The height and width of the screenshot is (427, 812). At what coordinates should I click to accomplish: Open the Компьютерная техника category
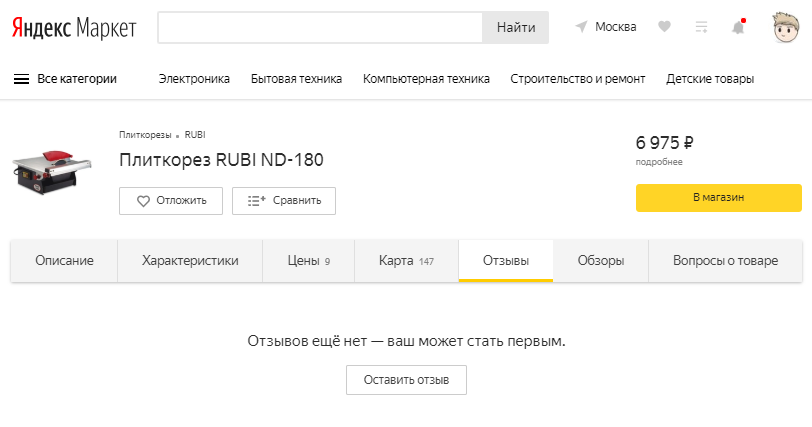click(x=426, y=79)
